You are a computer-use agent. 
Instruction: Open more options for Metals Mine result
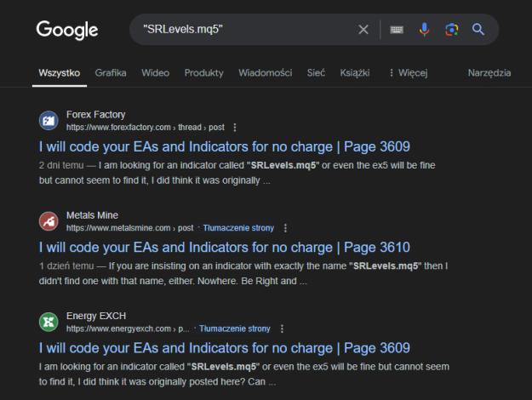coord(285,228)
